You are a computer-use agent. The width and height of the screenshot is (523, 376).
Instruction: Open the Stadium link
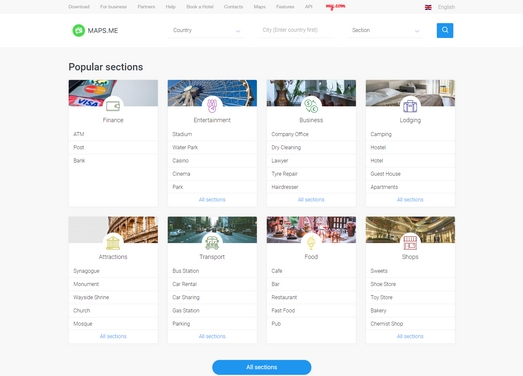[x=182, y=134]
